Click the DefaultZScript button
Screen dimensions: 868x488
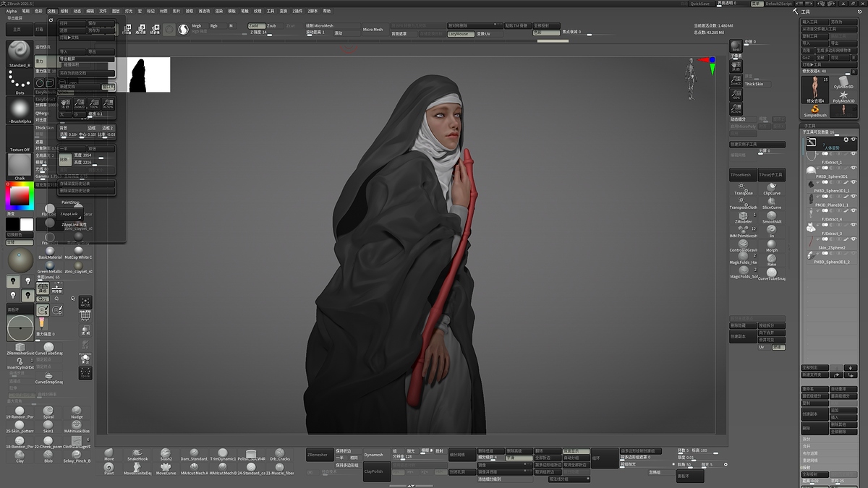tap(778, 4)
